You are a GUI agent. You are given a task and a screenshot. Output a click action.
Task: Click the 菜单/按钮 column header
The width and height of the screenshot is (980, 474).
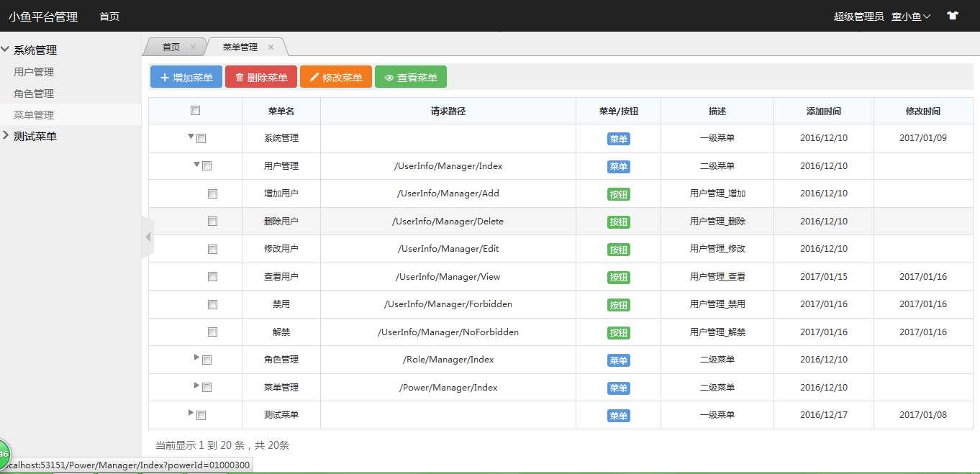(619, 111)
